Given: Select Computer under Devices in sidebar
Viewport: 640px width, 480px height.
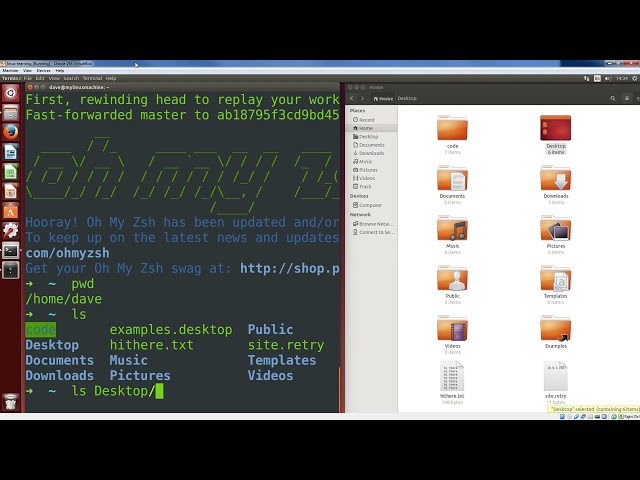Looking at the screenshot, I should click(x=371, y=205).
